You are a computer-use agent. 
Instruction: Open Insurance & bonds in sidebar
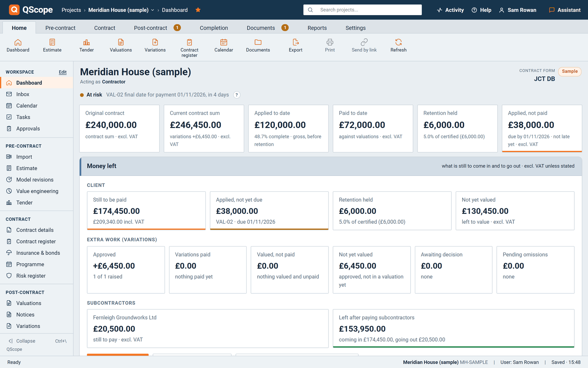tap(37, 253)
